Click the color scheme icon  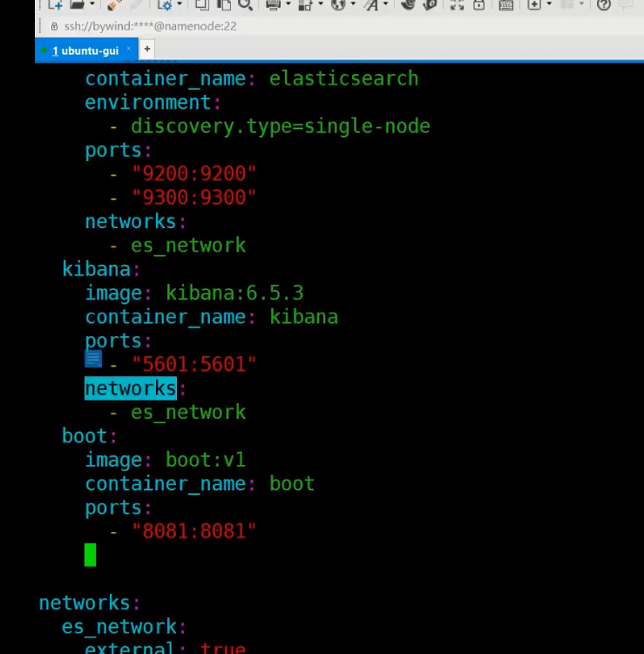coord(306,4)
